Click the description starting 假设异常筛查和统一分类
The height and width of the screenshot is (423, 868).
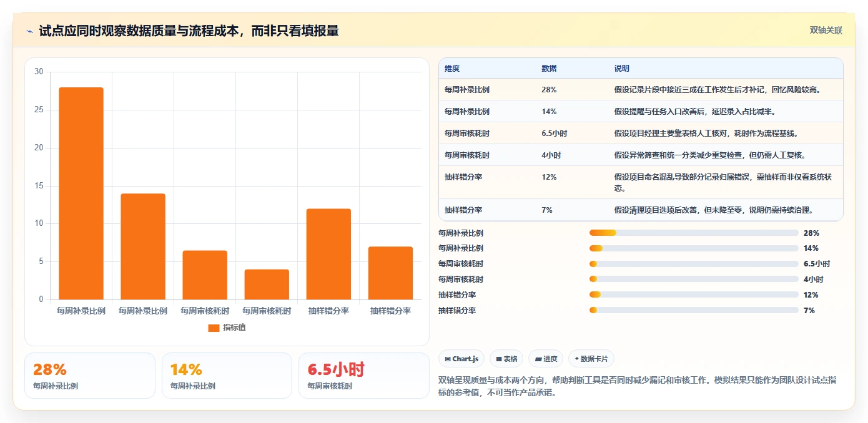point(710,155)
